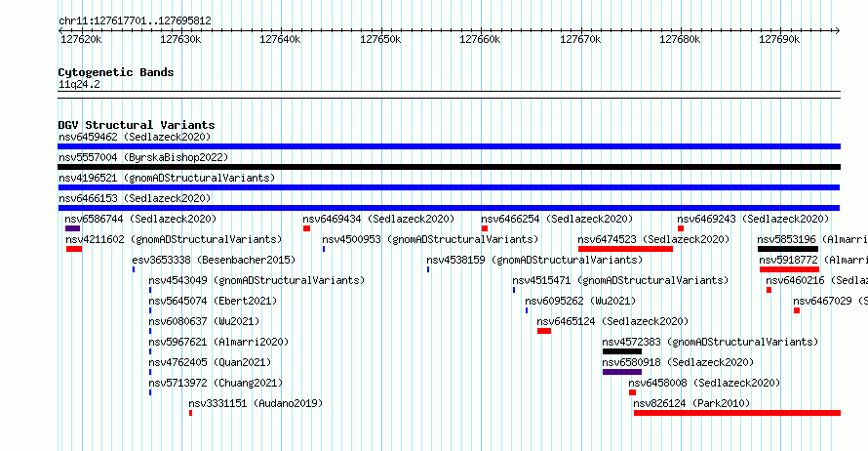Select the blue bar under nsv4196521

pos(449,187)
